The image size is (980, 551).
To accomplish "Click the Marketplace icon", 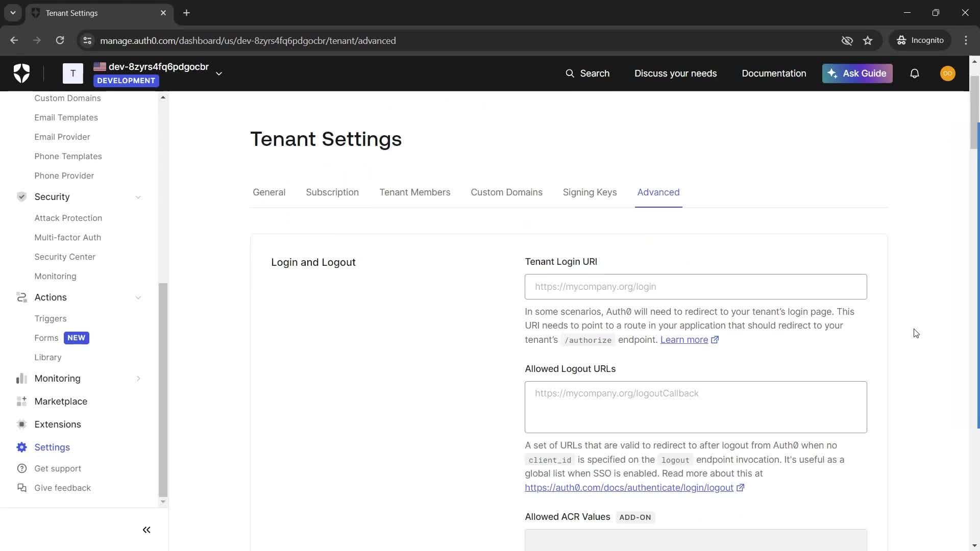I will [x=21, y=402].
